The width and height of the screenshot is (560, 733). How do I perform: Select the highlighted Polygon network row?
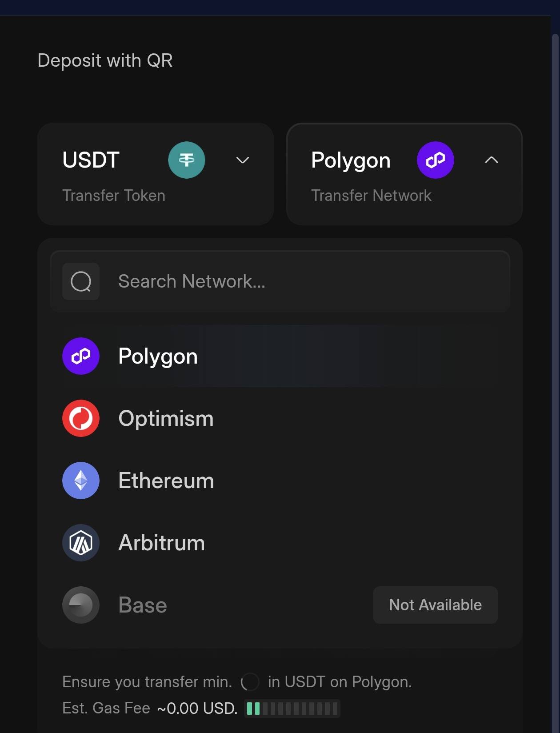pyautogui.click(x=280, y=356)
